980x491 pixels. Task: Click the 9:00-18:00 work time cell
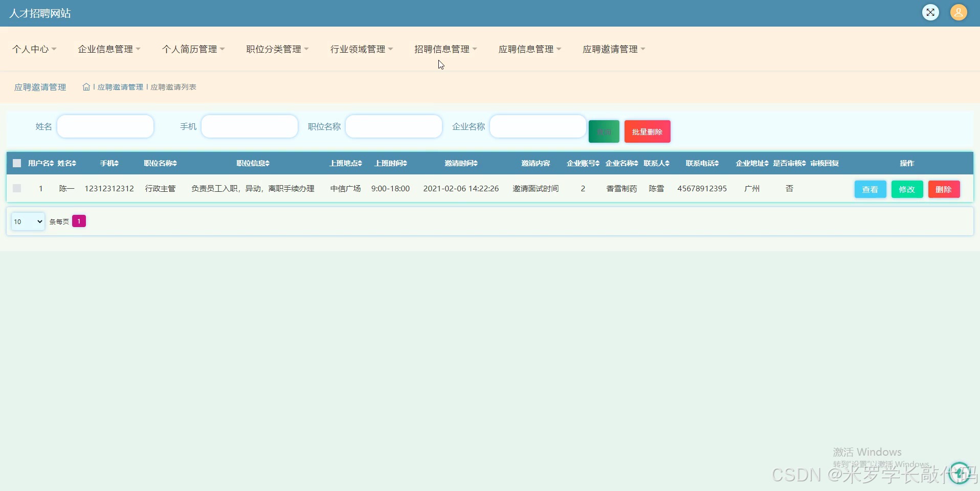point(390,188)
